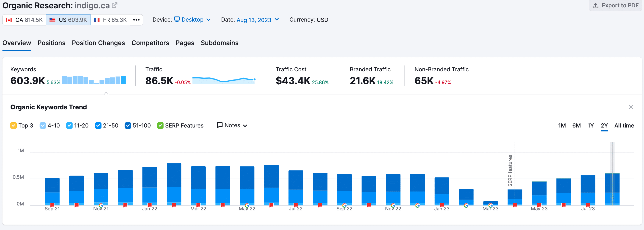
Task: Set chart range to 1Y
Action: click(x=591, y=125)
